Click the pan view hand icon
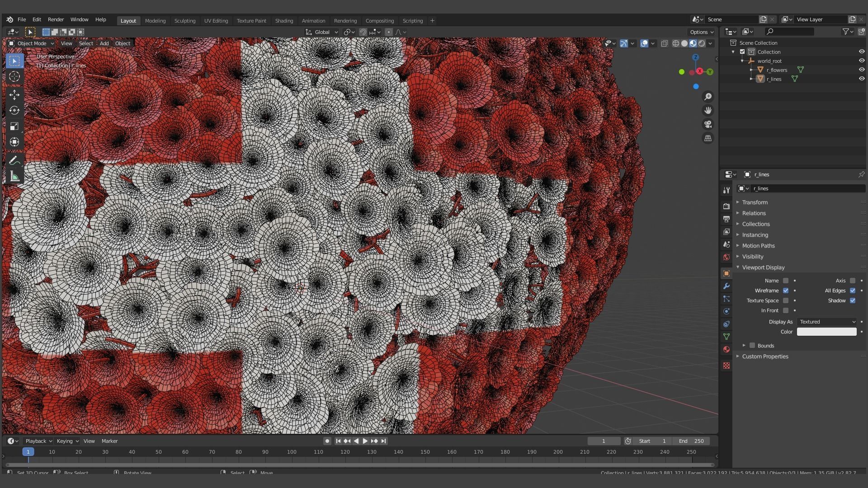 (x=708, y=110)
